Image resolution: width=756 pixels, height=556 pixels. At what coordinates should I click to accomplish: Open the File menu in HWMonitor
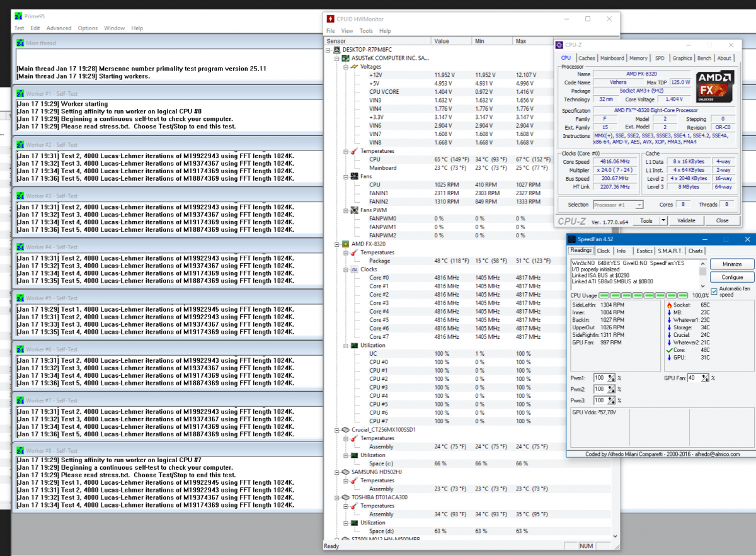pos(331,31)
